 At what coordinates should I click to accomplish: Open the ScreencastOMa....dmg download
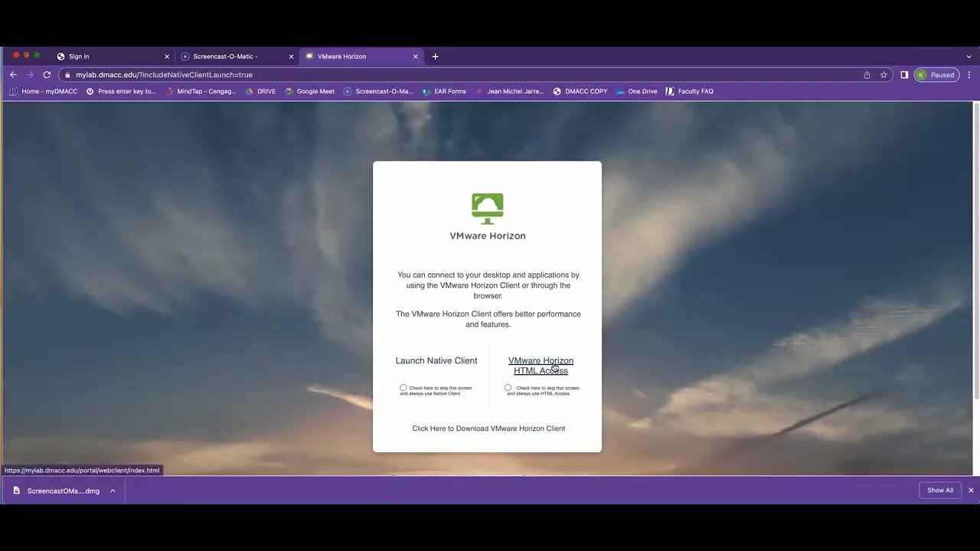[x=57, y=491]
